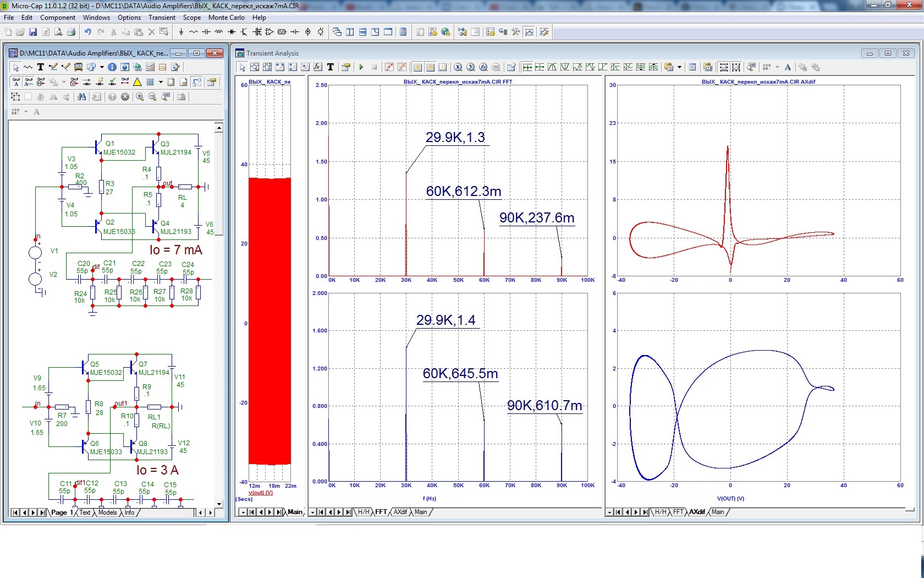Toggle Grid Text display icon (A with glasses)
The height and width of the screenshot is (578, 924).
pyautogui.click(x=16, y=82)
